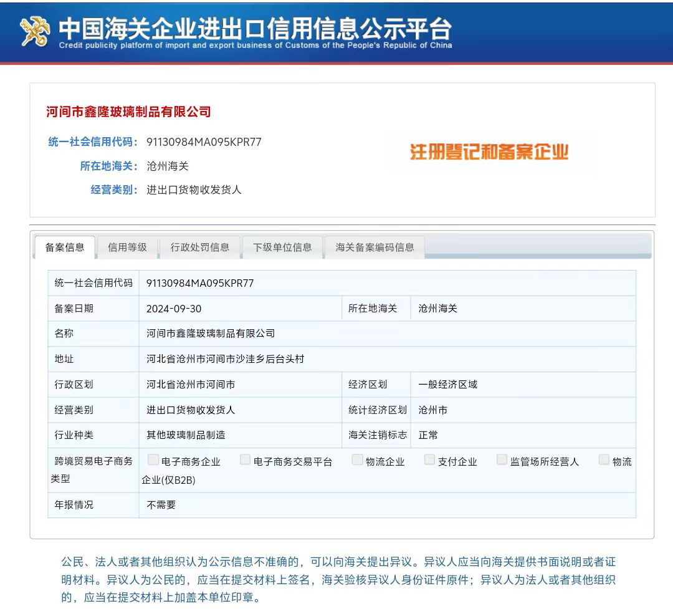Image resolution: width=673 pixels, height=616 pixels.
Task: Open the 信用等级 tab
Action: click(128, 248)
